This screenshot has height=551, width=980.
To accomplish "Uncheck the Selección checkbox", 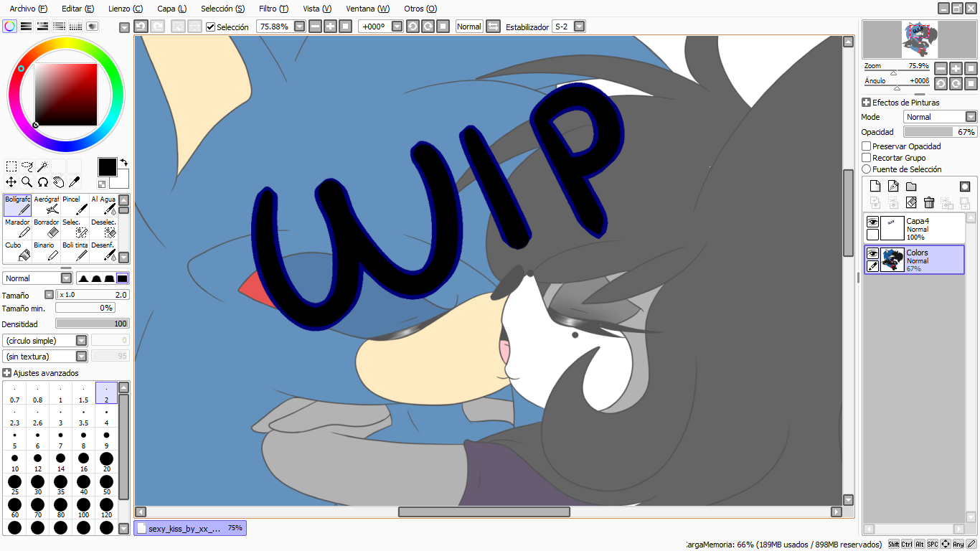I will point(210,27).
